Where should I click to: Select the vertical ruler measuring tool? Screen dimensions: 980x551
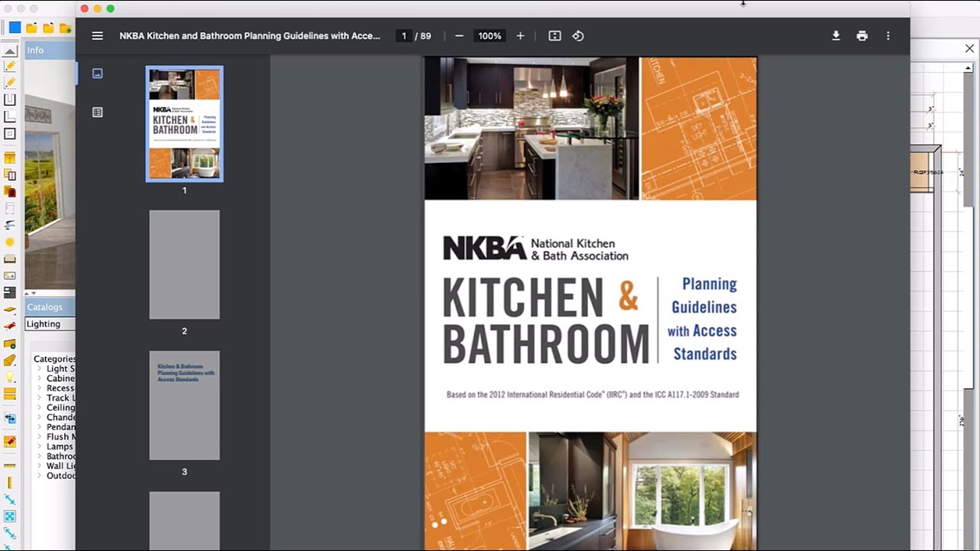[x=10, y=483]
